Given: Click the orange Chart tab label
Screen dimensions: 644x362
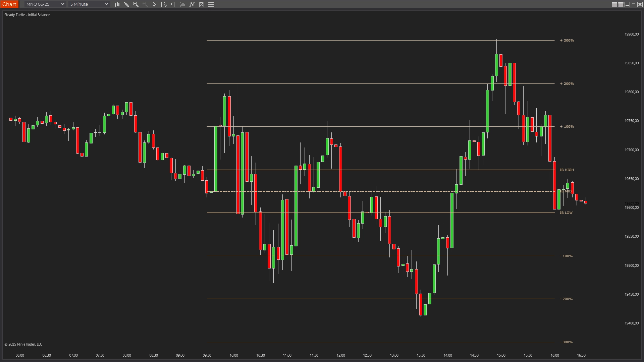Looking at the screenshot, I should pos(9,4).
